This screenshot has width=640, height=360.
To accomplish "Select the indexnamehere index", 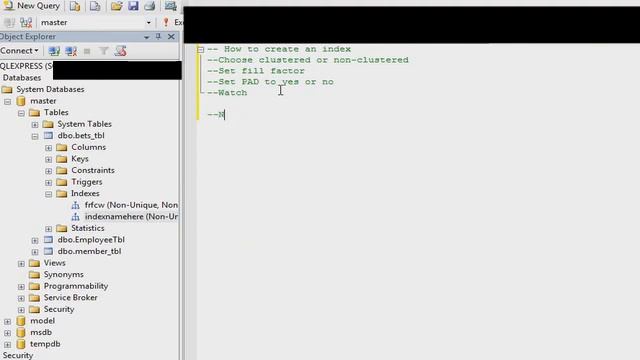I will 131,216.
